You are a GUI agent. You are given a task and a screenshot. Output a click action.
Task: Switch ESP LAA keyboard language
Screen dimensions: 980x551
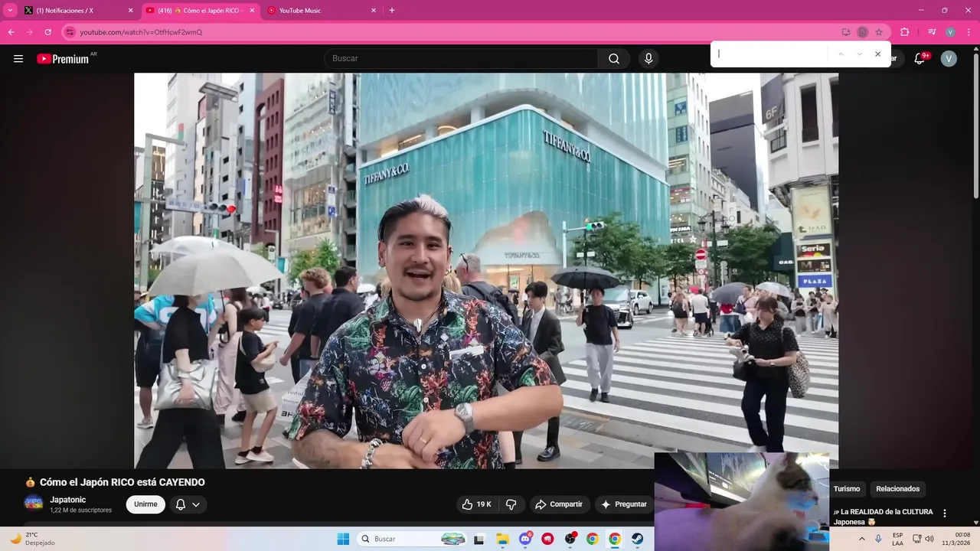point(897,539)
